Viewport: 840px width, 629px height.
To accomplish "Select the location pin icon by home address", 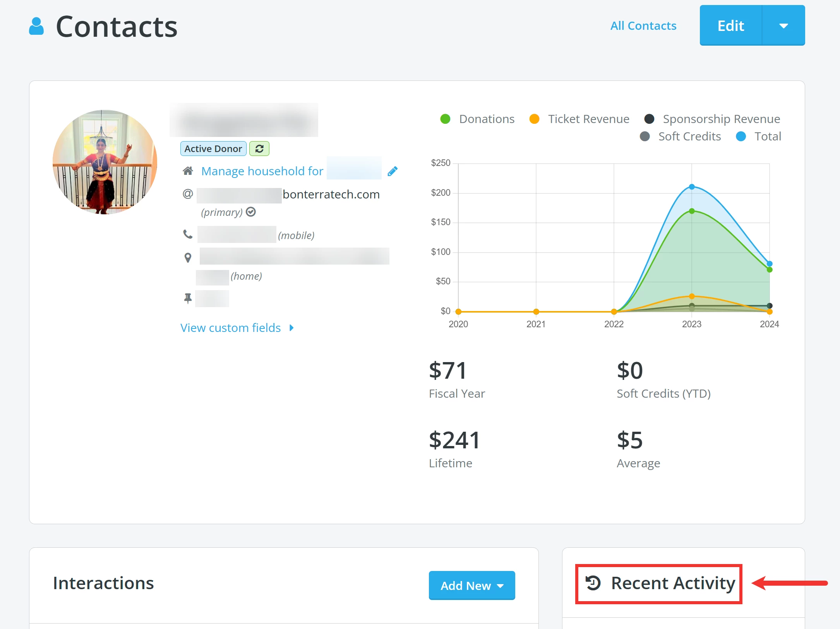I will tap(189, 256).
